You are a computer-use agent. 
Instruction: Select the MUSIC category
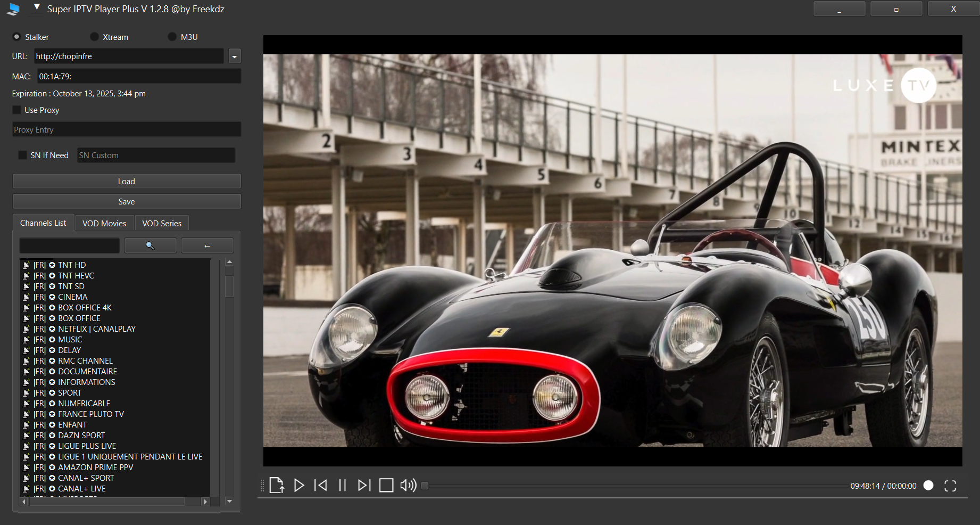click(70, 339)
